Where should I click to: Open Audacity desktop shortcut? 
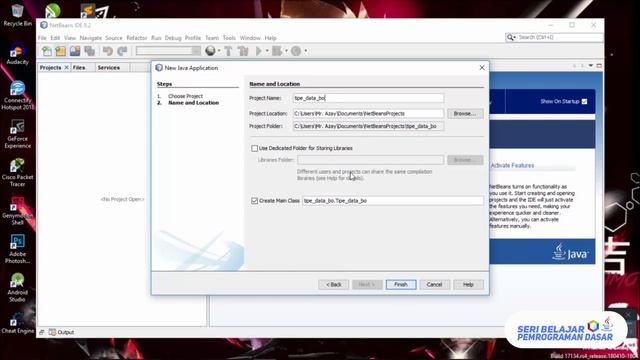point(17,53)
